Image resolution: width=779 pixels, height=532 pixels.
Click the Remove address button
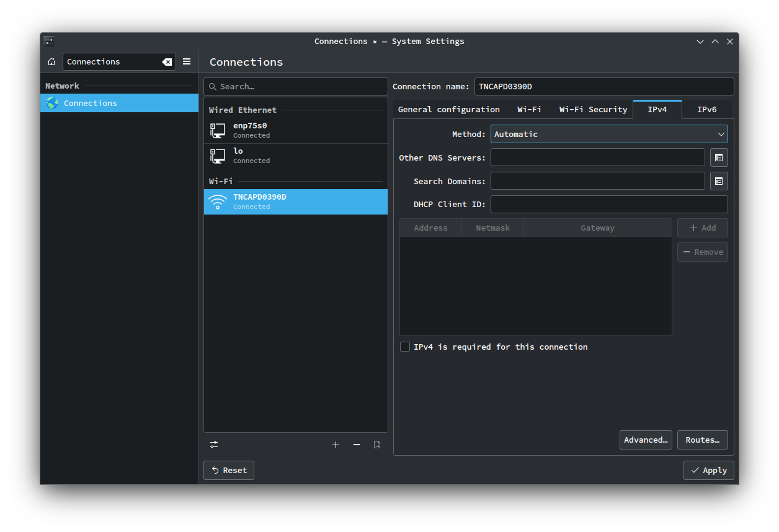703,252
